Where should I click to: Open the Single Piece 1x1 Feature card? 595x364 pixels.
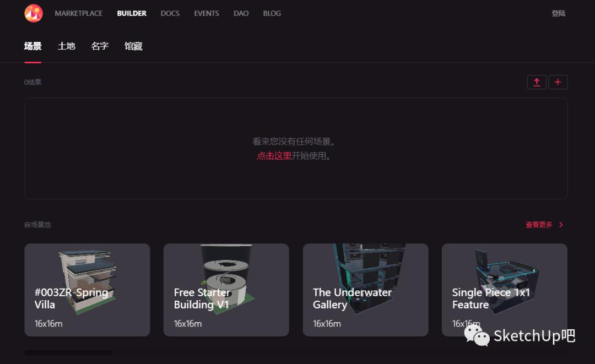(x=505, y=290)
